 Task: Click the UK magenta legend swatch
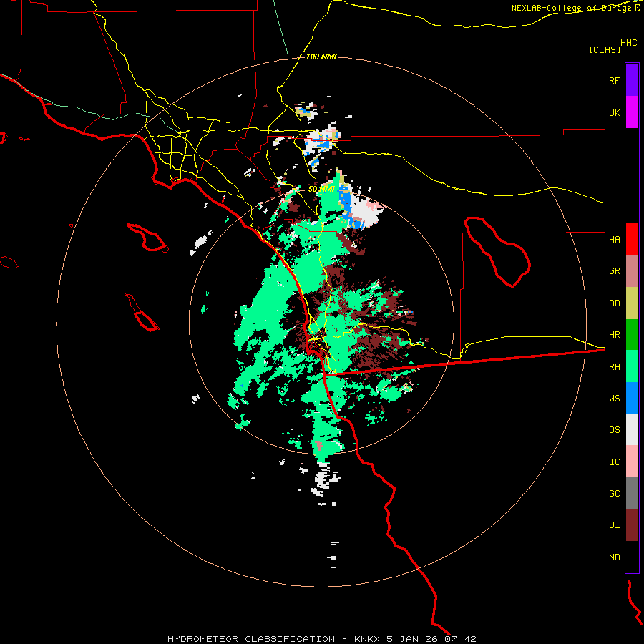click(632, 112)
